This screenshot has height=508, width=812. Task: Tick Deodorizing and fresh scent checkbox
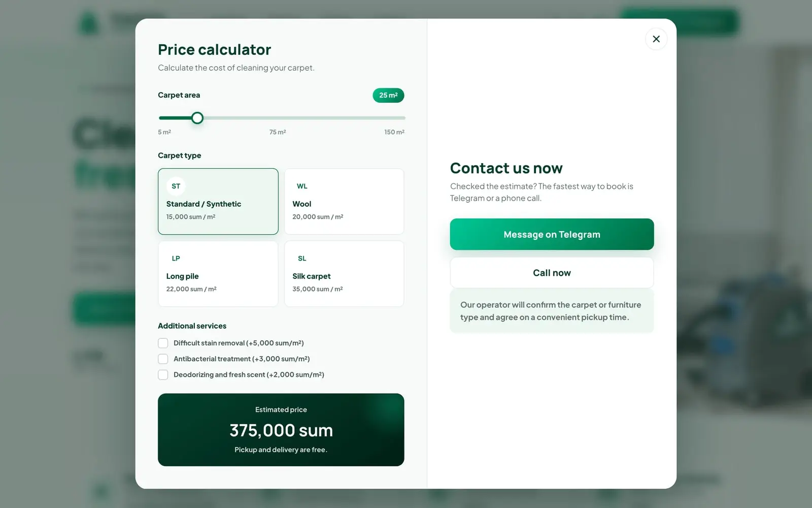point(163,375)
